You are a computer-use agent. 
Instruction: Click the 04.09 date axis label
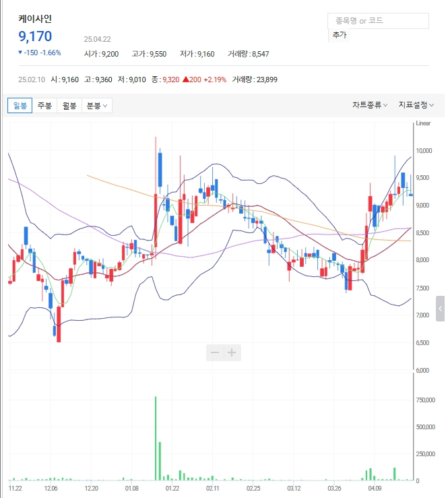coord(375,488)
